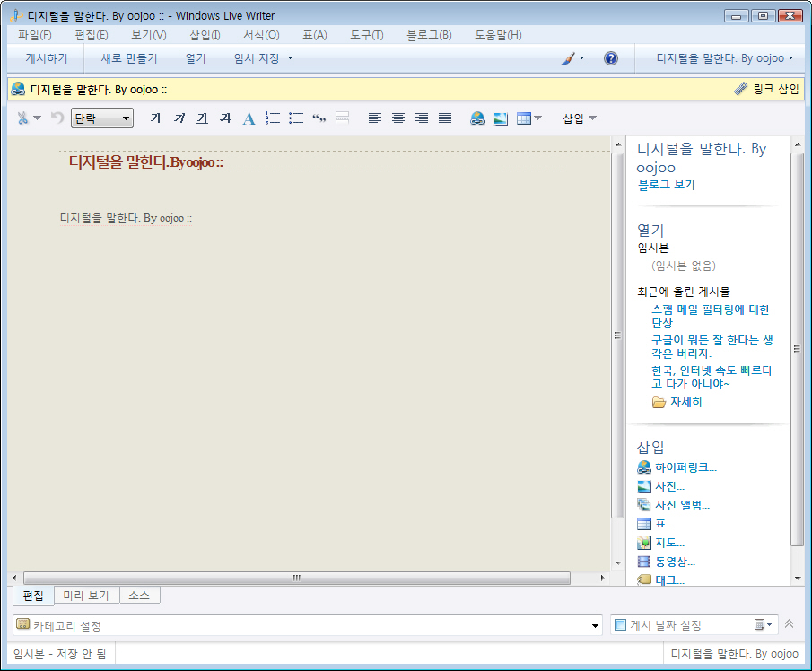Open the 도움말(H) menu

tap(498, 35)
